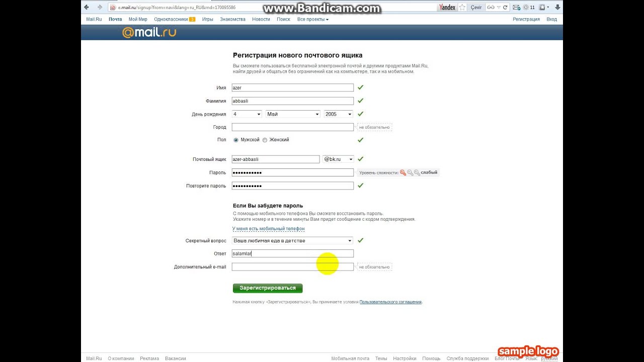Click the @mail.ru logo

coord(149,33)
